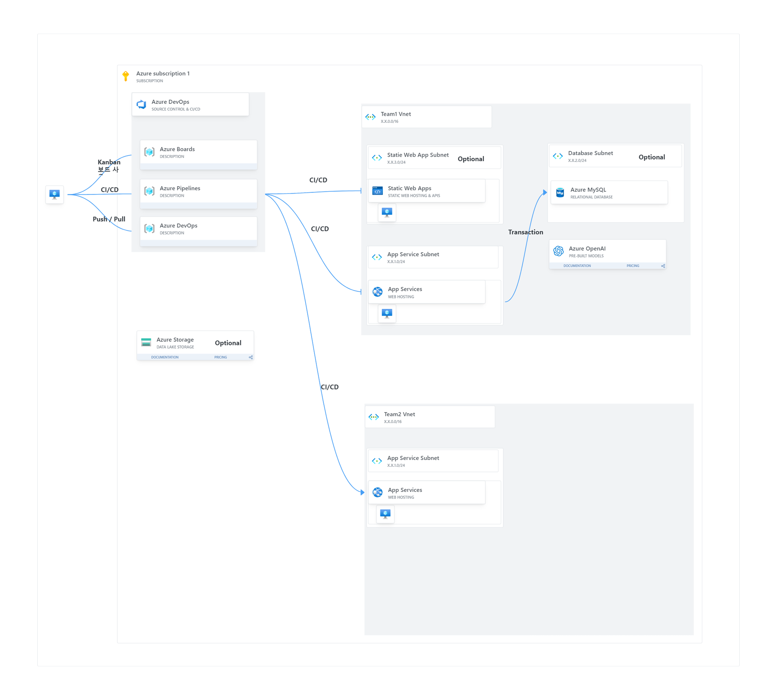Click the 'Push / Pull' connector label
This screenshot has width=777, height=700.
(x=109, y=219)
